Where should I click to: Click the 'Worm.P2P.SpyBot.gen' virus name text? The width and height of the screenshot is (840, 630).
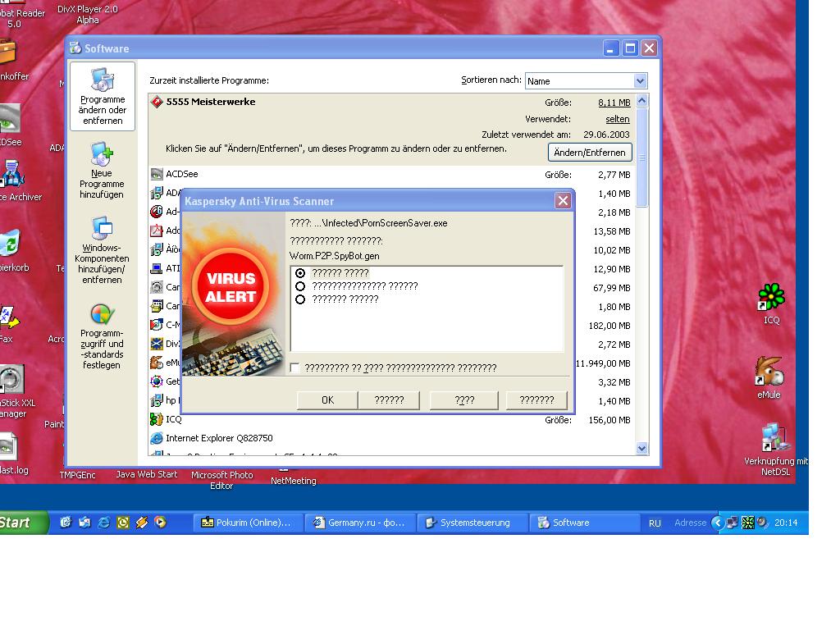pos(335,256)
